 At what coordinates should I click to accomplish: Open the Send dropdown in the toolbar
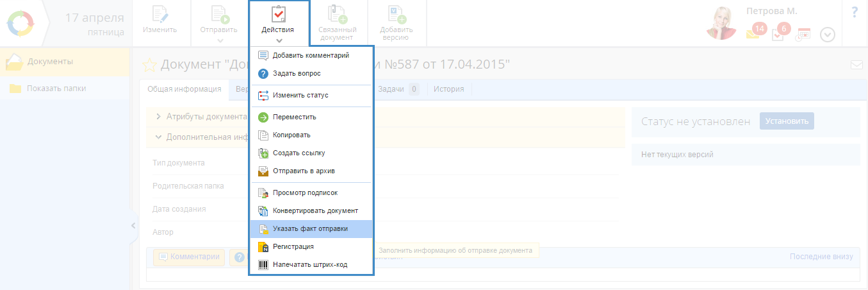tap(219, 23)
